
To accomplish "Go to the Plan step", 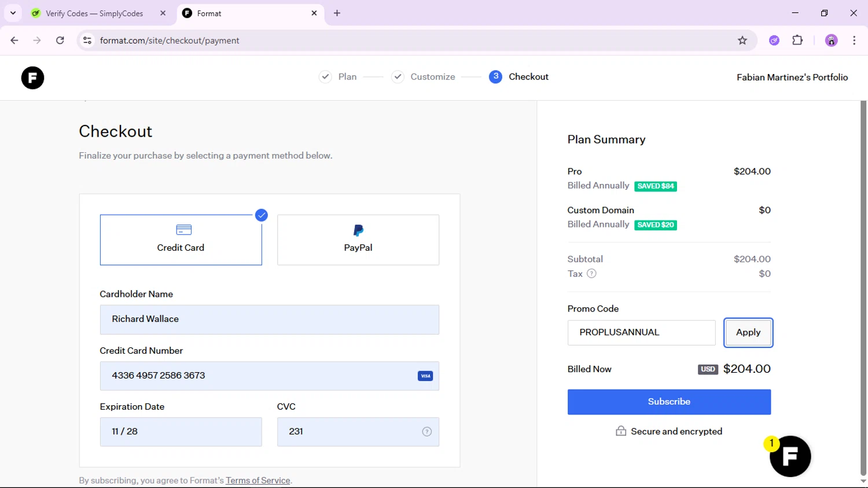I will pyautogui.click(x=338, y=77).
